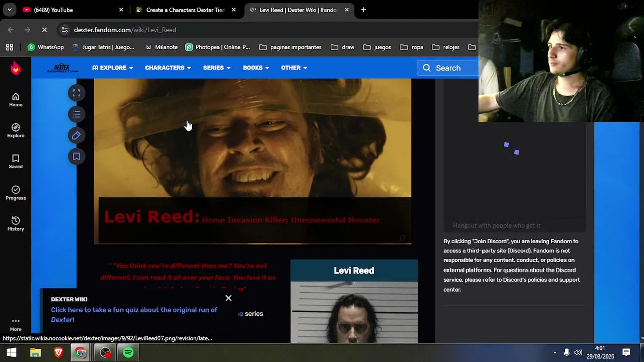644x362 pixels.
Task: View site information icon in address bar
Action: click(64, 30)
